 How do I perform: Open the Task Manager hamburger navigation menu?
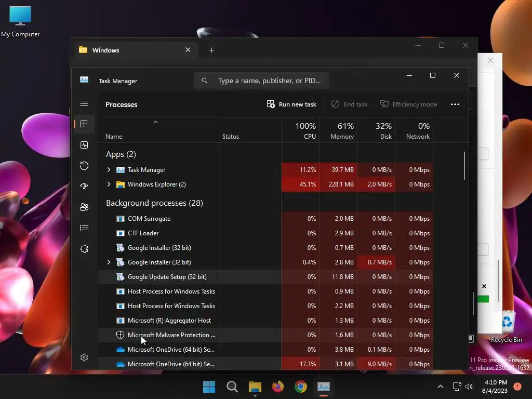[x=84, y=103]
